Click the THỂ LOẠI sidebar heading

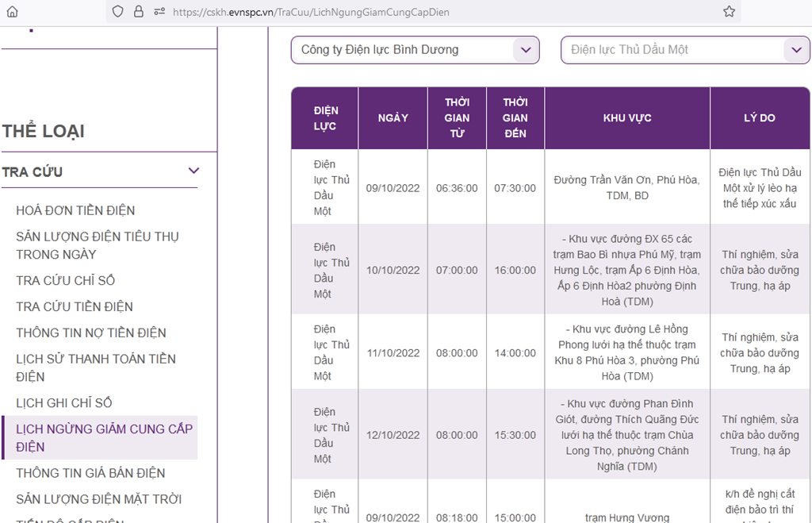43,131
